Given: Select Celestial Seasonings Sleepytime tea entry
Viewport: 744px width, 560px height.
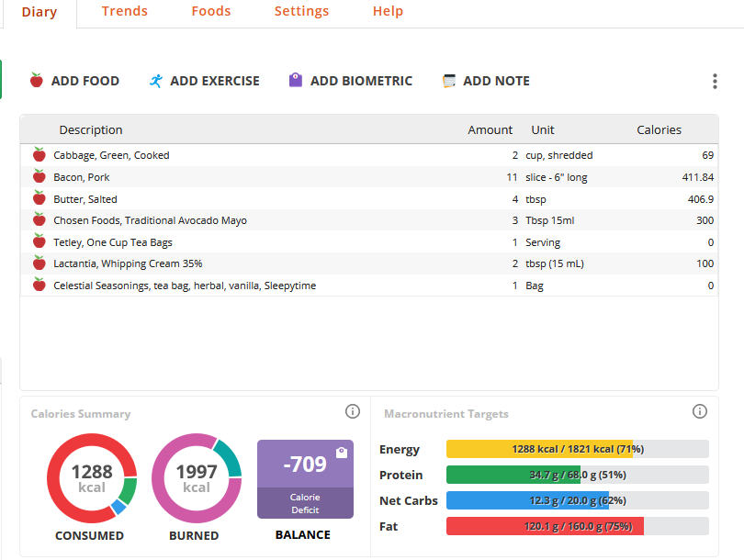Looking at the screenshot, I should point(369,285).
